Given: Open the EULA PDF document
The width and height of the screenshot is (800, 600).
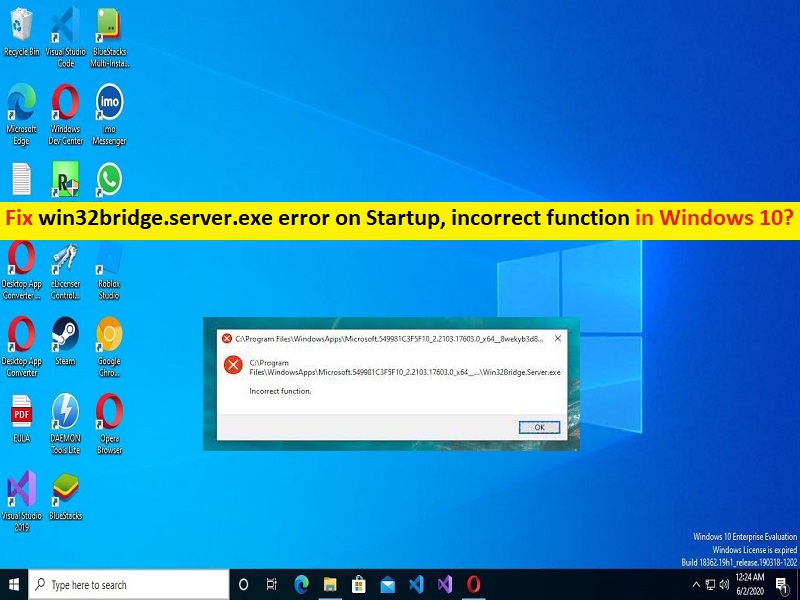Looking at the screenshot, I should 21,410.
